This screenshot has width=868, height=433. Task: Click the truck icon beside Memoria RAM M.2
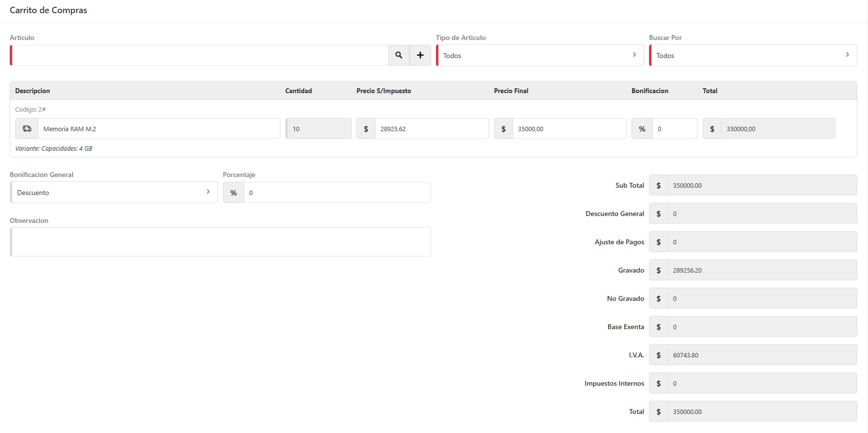click(27, 129)
